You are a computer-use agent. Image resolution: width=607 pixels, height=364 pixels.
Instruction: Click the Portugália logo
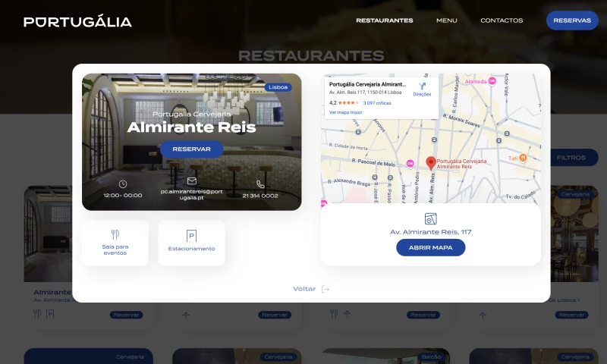tap(77, 21)
